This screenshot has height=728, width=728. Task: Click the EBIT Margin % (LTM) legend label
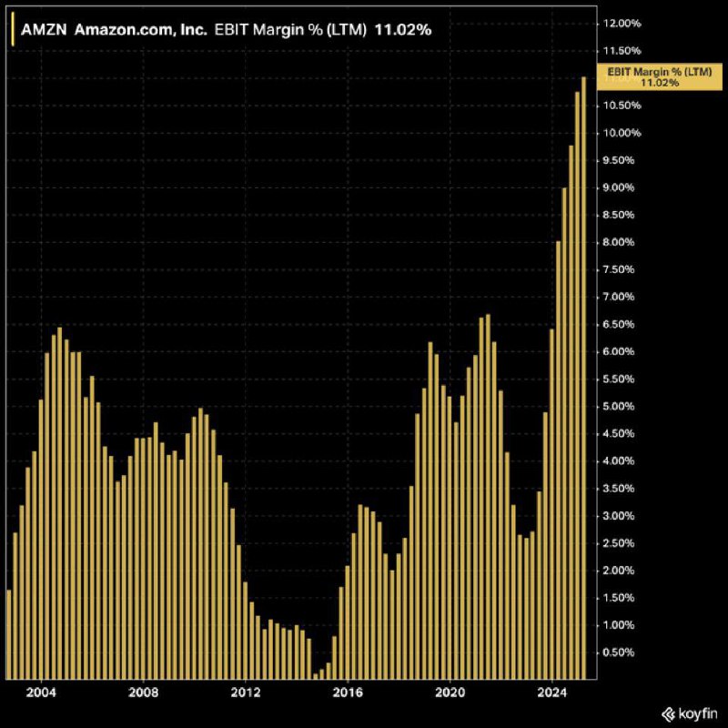(290, 30)
